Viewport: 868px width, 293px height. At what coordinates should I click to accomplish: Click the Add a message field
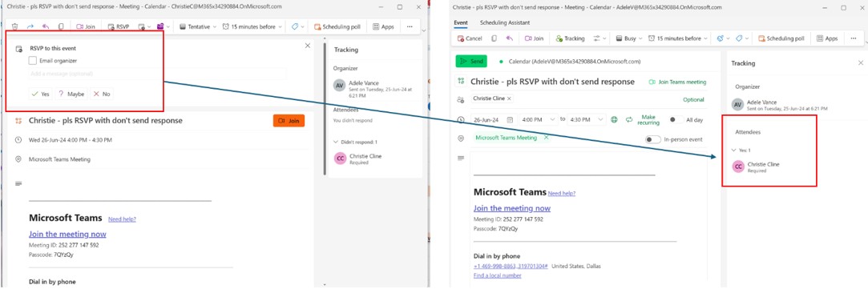(x=158, y=74)
